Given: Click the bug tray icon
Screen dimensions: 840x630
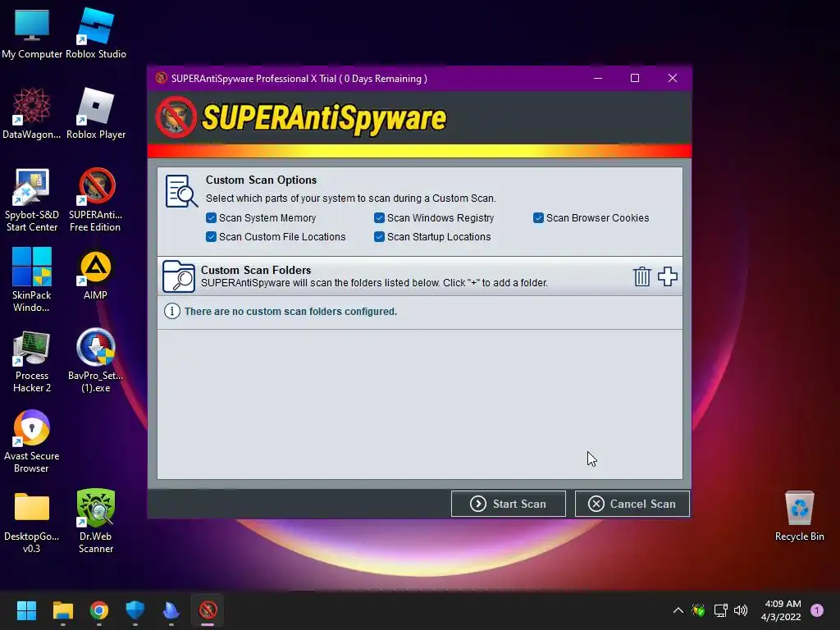Looking at the screenshot, I should [698, 610].
